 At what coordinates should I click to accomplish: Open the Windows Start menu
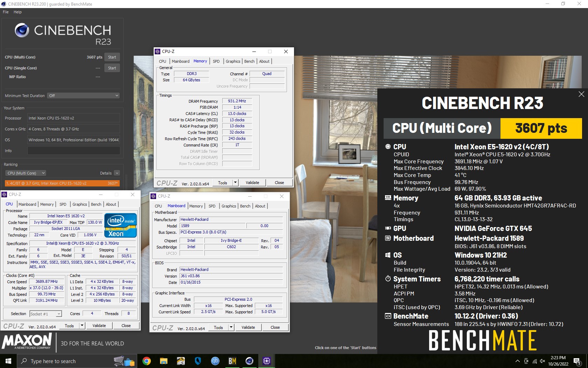tap(8, 361)
